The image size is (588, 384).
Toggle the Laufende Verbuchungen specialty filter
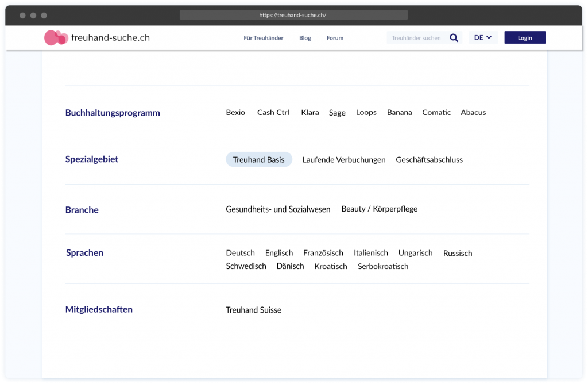(344, 160)
